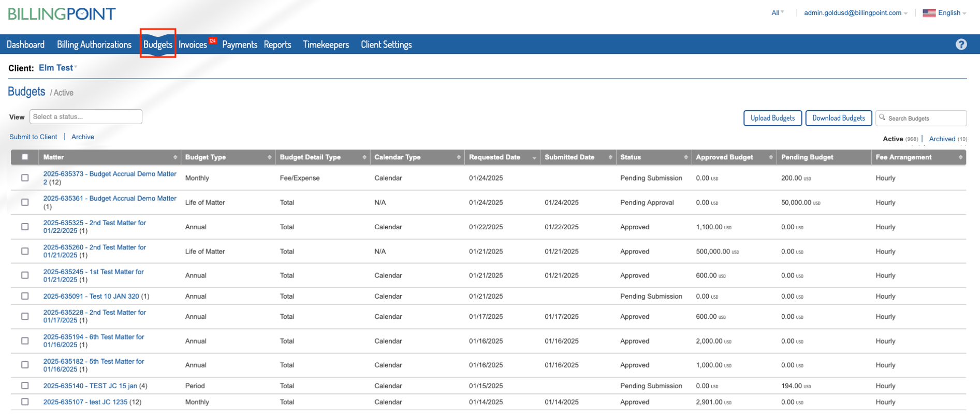The width and height of the screenshot is (980, 414).
Task: Open the help question mark icon
Action: [x=961, y=45]
